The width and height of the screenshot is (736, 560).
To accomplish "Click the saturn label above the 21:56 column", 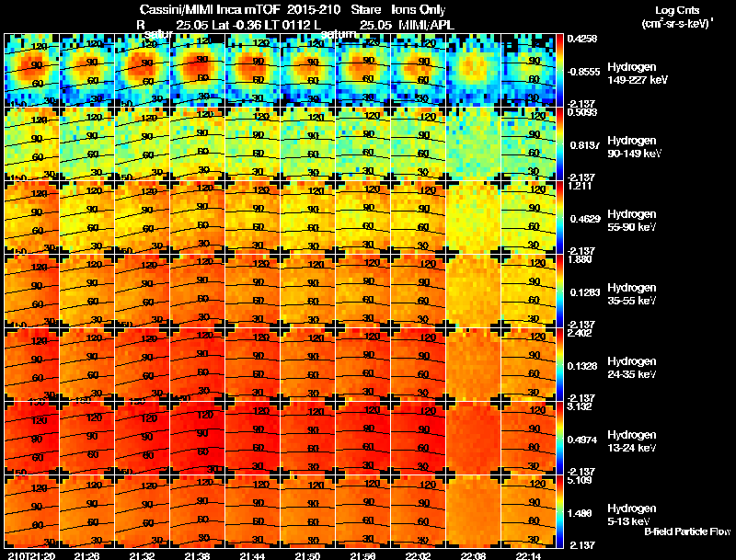I will pos(338,34).
